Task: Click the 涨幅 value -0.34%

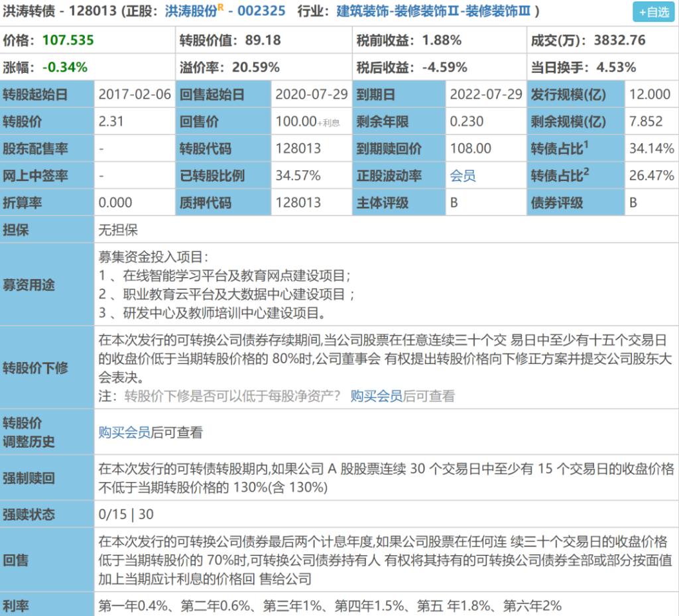Action: tap(64, 67)
